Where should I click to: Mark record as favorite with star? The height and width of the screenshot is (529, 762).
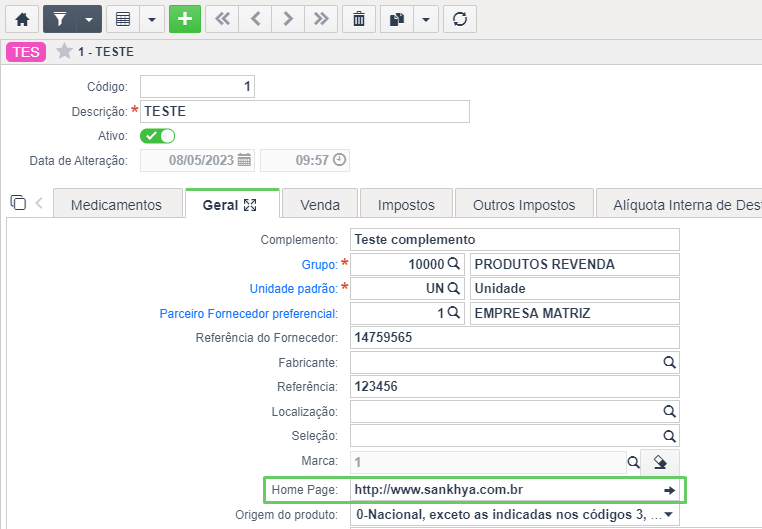pos(64,51)
